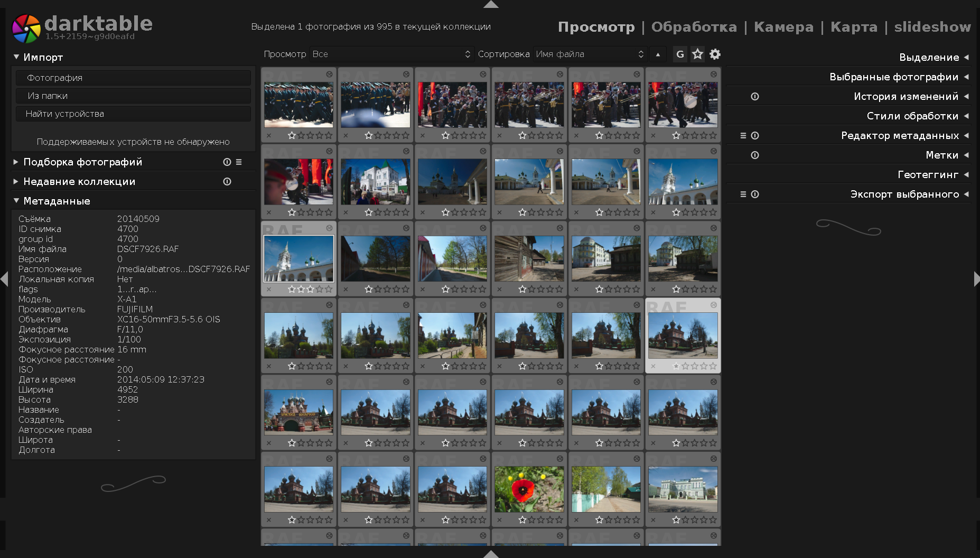Toggle grouping with the G button
Image resolution: width=980 pixels, height=558 pixels.
coord(680,54)
